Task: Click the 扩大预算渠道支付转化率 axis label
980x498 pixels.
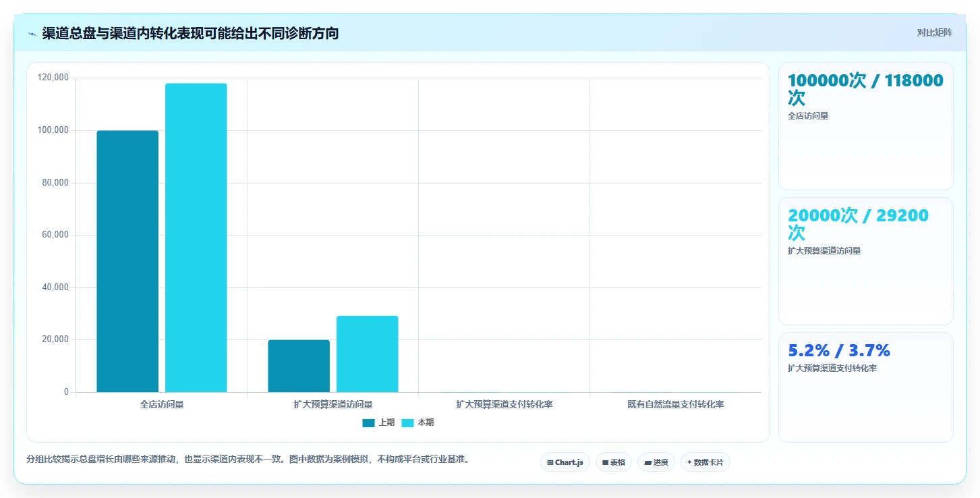Action: [505, 405]
